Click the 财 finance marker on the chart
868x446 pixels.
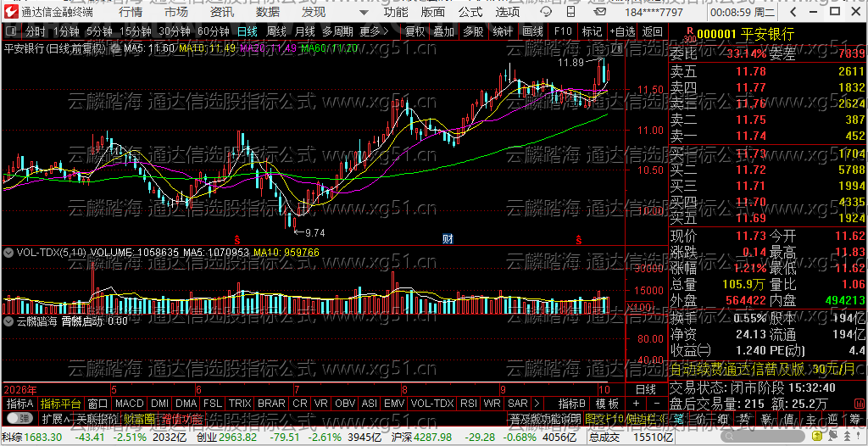coord(448,239)
